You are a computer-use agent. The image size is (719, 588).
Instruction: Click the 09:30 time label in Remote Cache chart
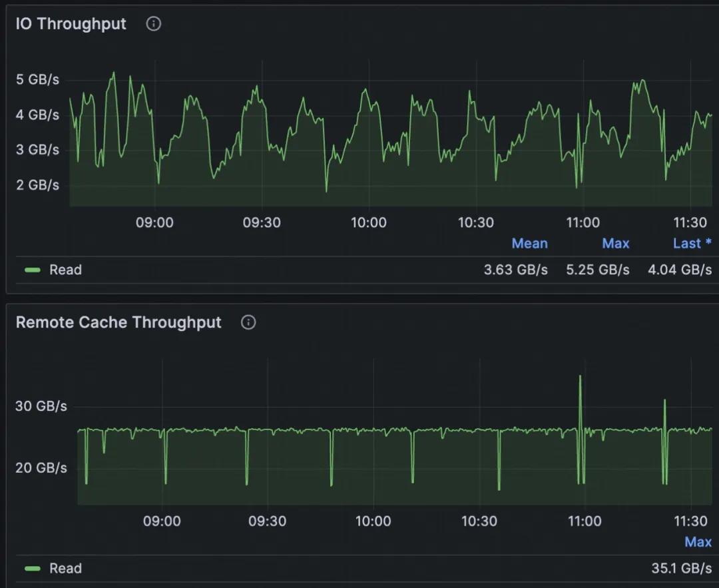point(267,521)
